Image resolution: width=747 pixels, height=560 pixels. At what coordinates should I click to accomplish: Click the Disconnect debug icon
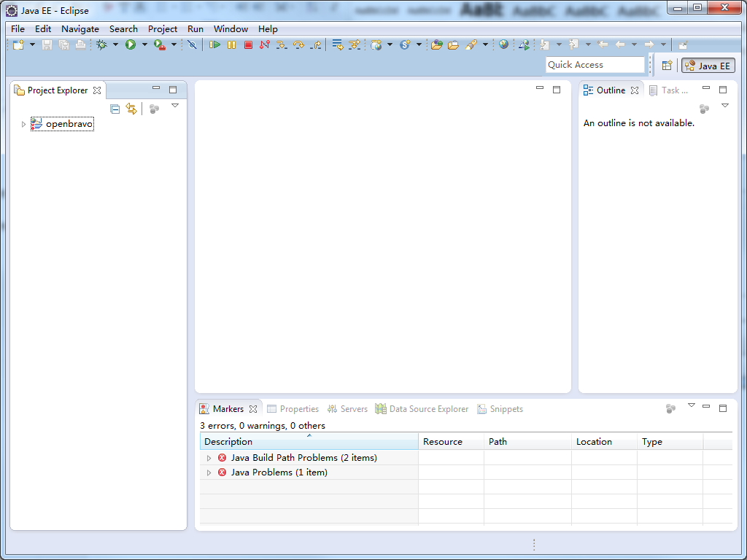[x=265, y=44]
